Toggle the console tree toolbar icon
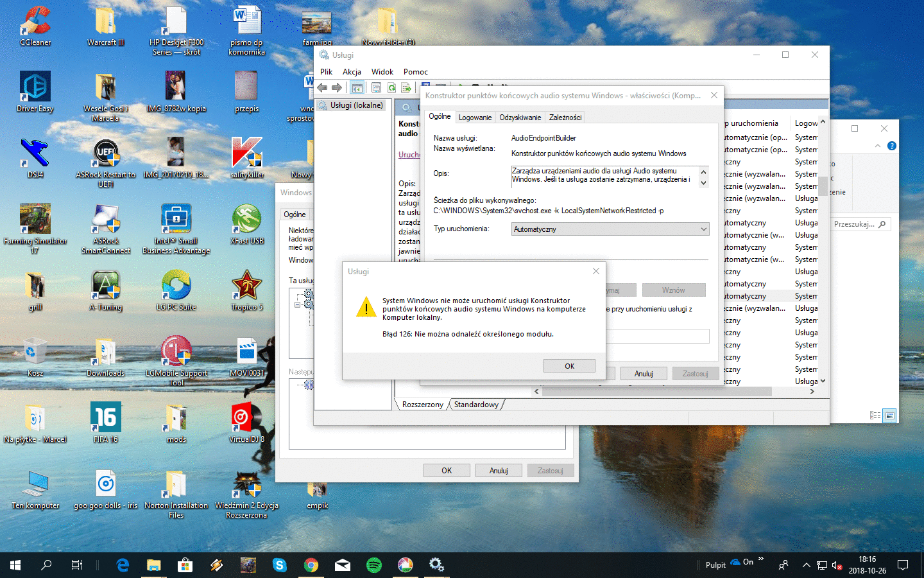Image resolution: width=924 pixels, height=578 pixels. (357, 87)
